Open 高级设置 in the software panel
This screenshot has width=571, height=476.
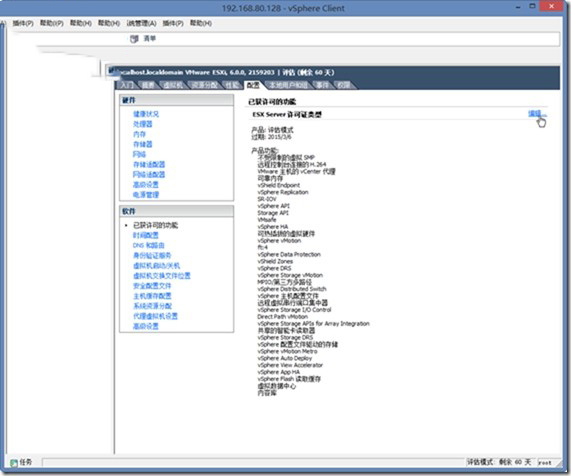click(146, 326)
